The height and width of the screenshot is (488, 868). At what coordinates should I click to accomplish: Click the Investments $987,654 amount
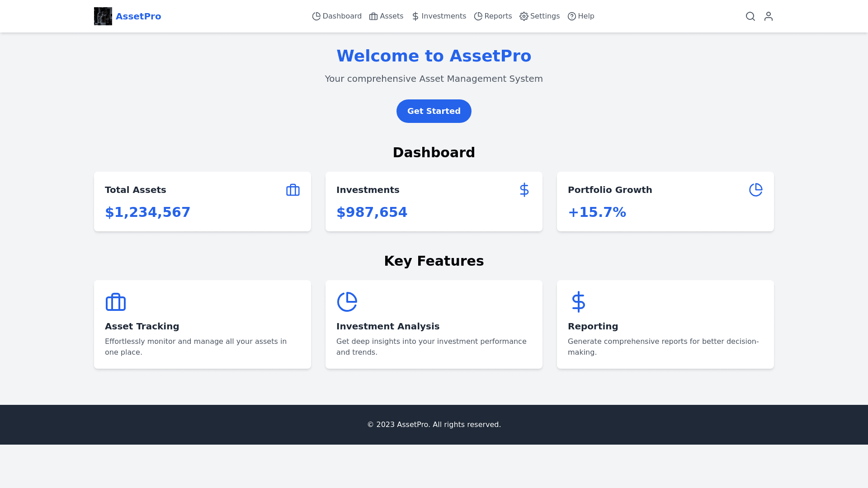(x=372, y=212)
